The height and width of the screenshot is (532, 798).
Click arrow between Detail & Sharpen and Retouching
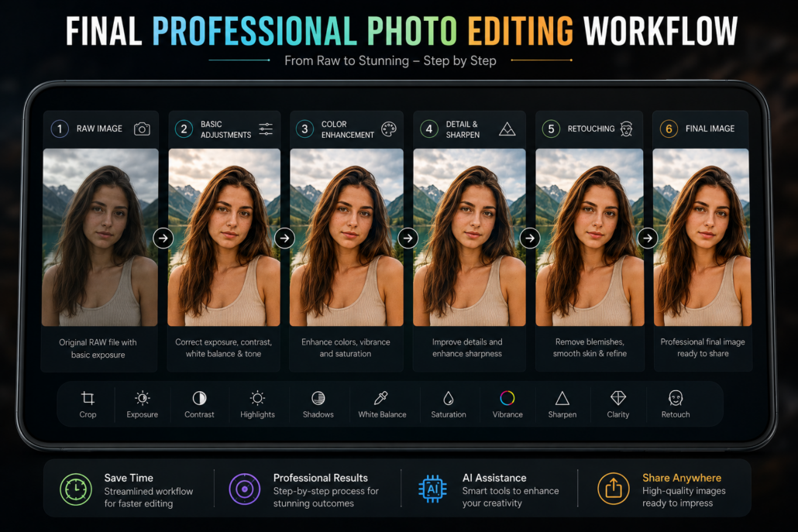coord(530,238)
